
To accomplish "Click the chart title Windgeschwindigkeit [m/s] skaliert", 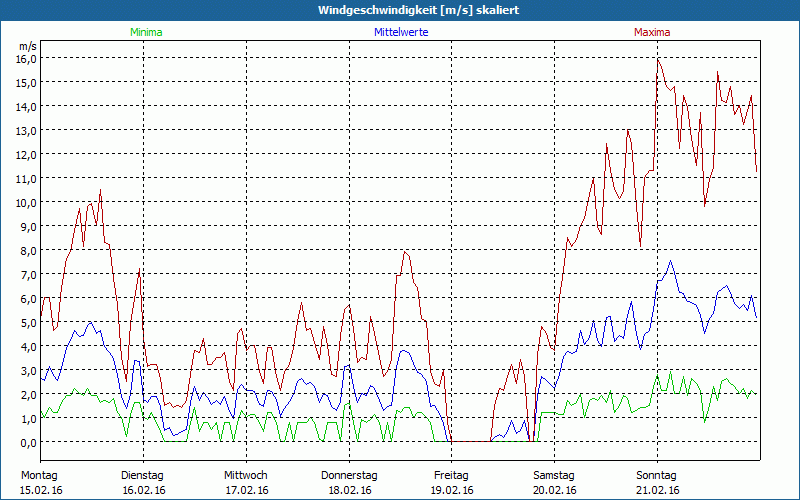I will (418, 10).
